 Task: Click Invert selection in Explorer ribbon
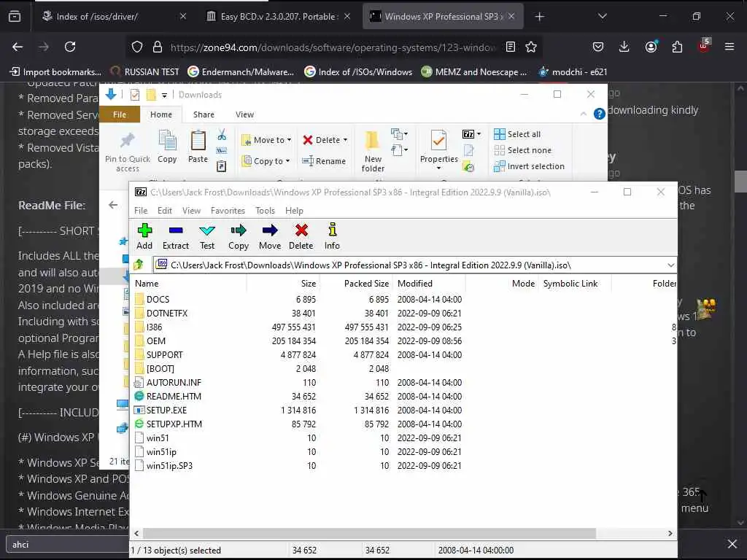pos(530,166)
